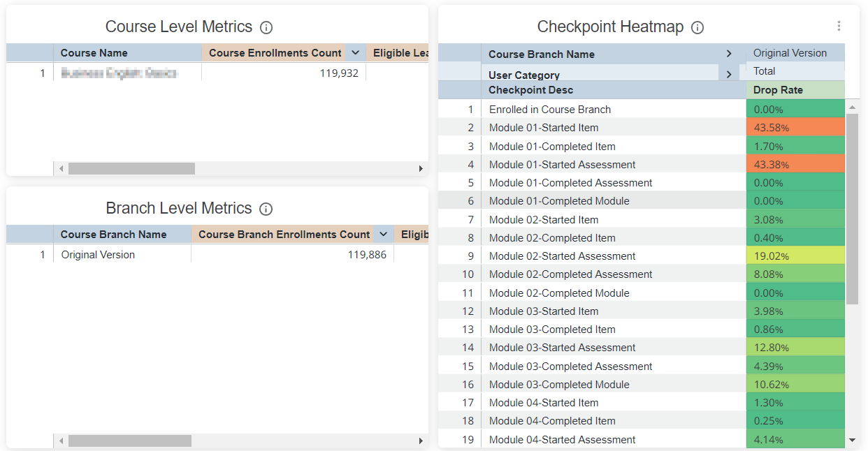Select Original Version in Branch Level Metrics row
Screen dimensions: 868x451
[122, 255]
